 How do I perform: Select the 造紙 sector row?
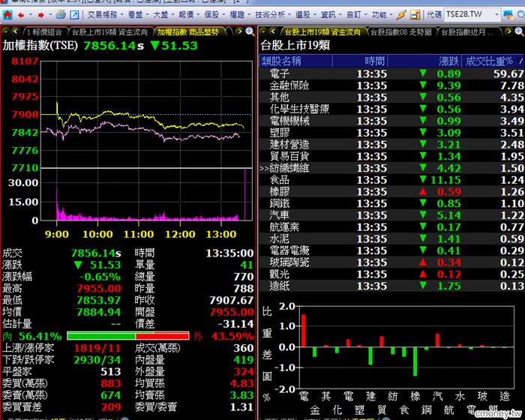[391, 286]
